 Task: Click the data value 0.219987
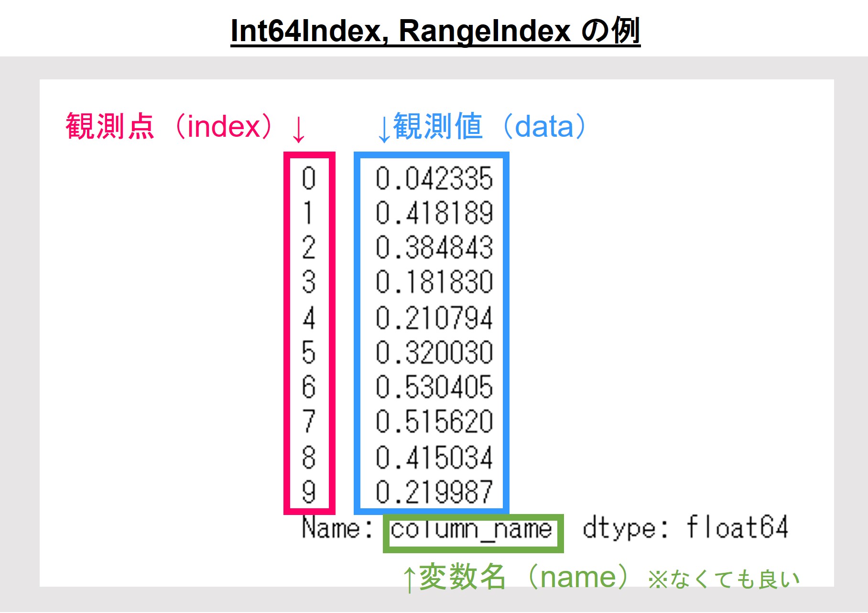pyautogui.click(x=434, y=490)
